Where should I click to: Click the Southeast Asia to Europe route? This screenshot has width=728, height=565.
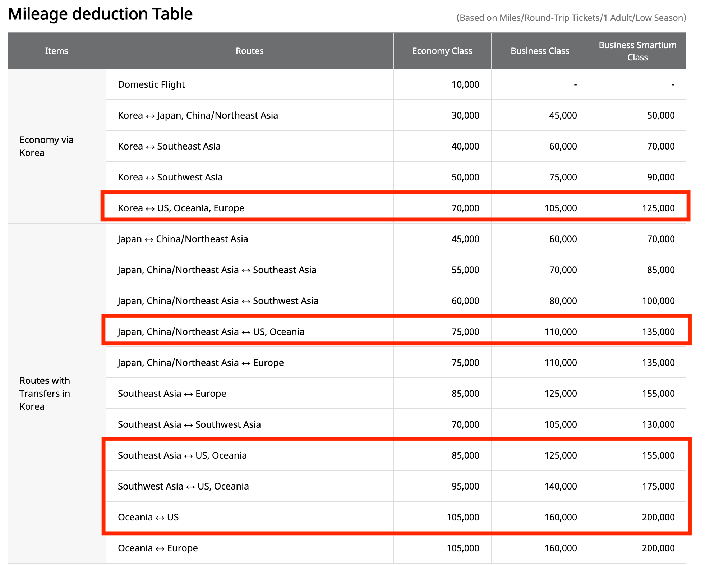[x=172, y=394]
